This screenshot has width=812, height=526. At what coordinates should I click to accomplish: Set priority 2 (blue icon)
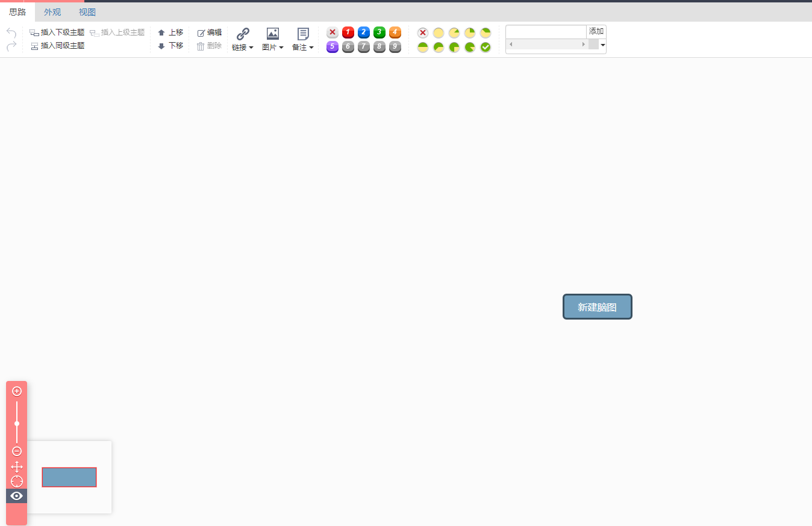[x=364, y=32]
